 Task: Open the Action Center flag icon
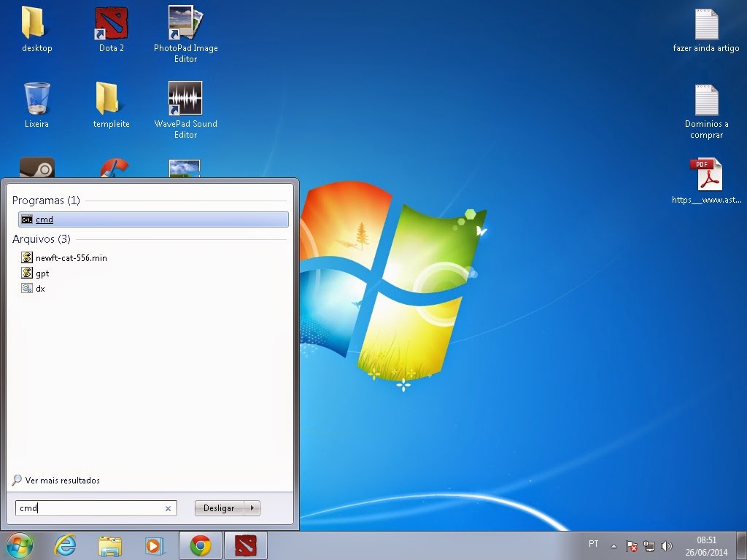pyautogui.click(x=632, y=546)
